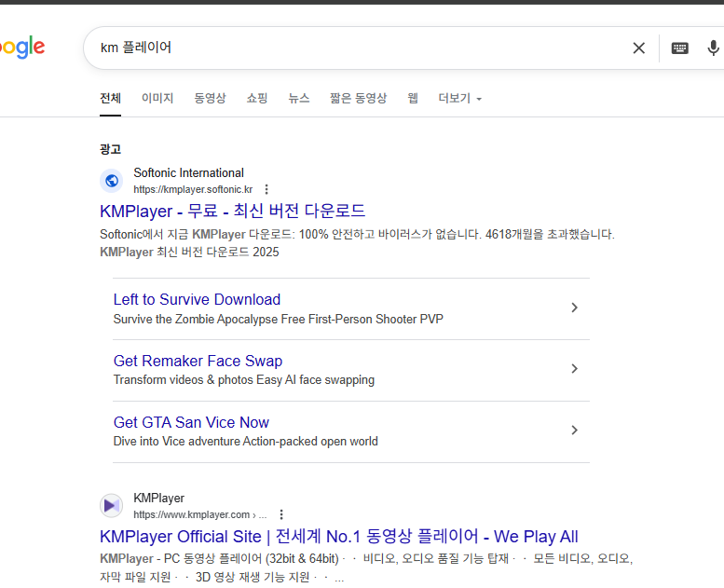The height and width of the screenshot is (588, 724).
Task: Open the on-screen keyboard input tool
Action: (679, 48)
